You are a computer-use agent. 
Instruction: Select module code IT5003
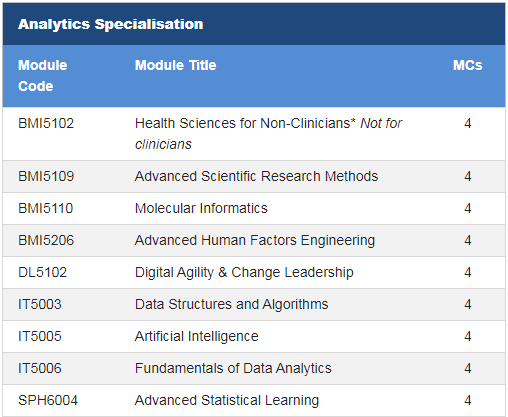tap(40, 304)
